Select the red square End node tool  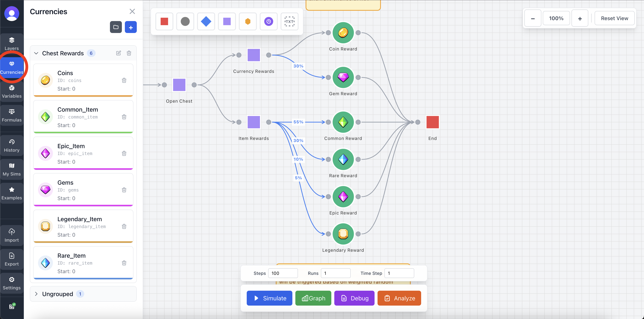tap(164, 21)
